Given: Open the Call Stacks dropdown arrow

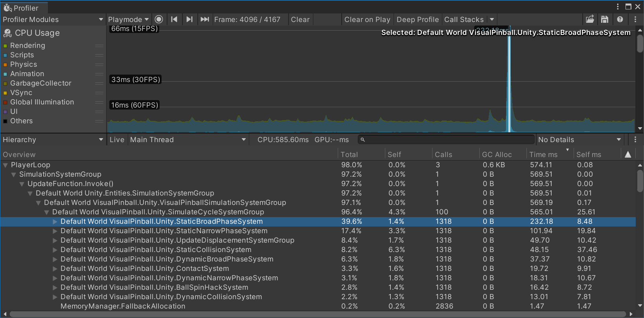Looking at the screenshot, I should pyautogui.click(x=492, y=19).
